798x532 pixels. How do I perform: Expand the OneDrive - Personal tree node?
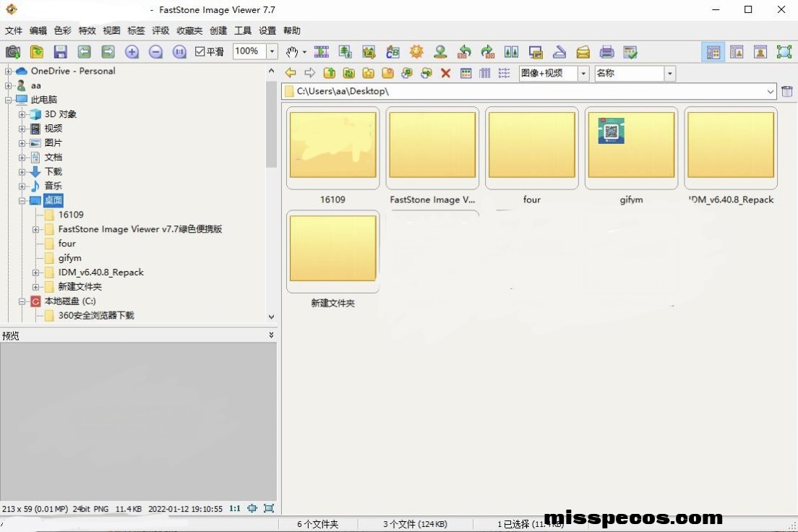click(x=9, y=71)
